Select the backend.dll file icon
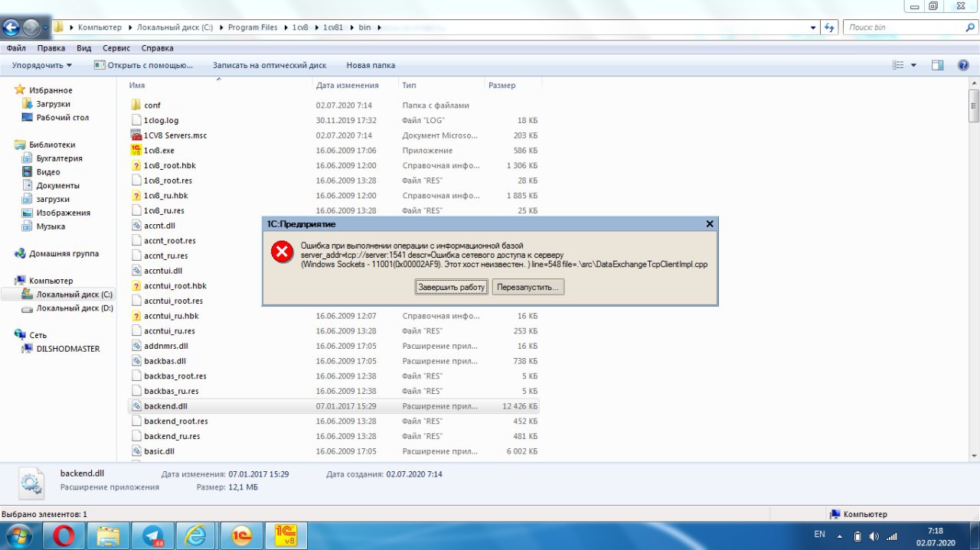The width and height of the screenshot is (980, 550). click(136, 406)
